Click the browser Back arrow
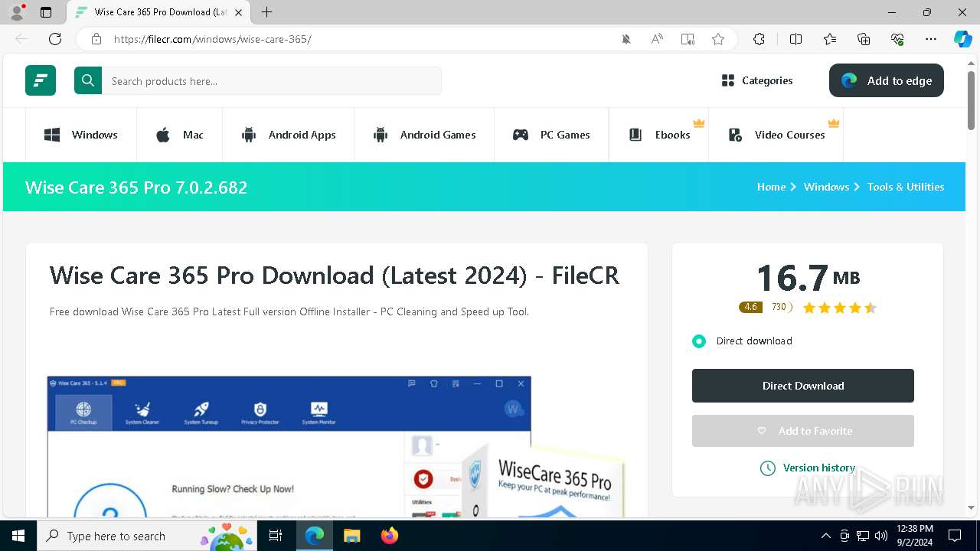980x551 pixels. click(x=21, y=39)
